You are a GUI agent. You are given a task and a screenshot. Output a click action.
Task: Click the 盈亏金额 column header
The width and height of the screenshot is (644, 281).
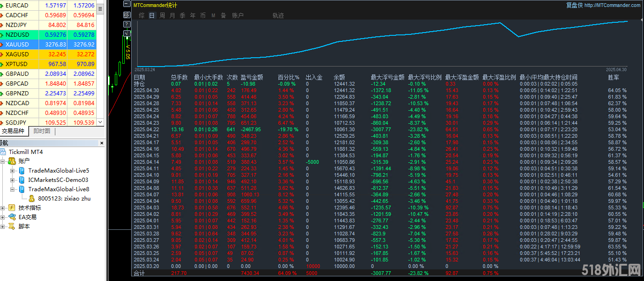click(252, 77)
